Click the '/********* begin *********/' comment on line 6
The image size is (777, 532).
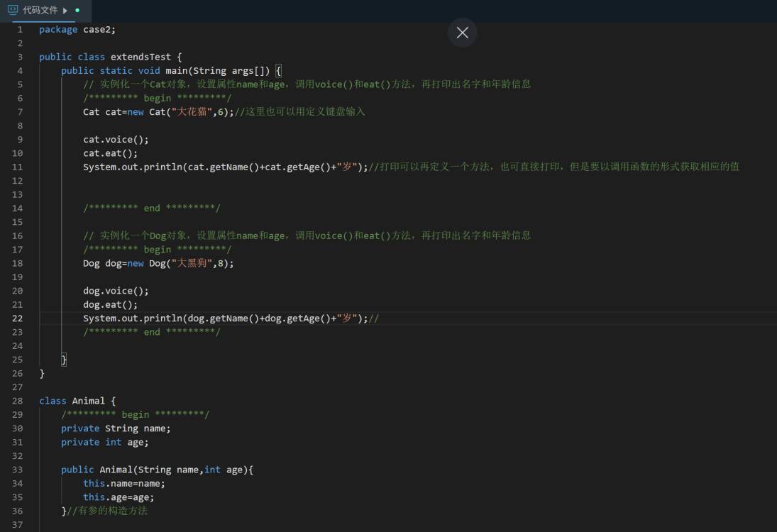(x=157, y=98)
